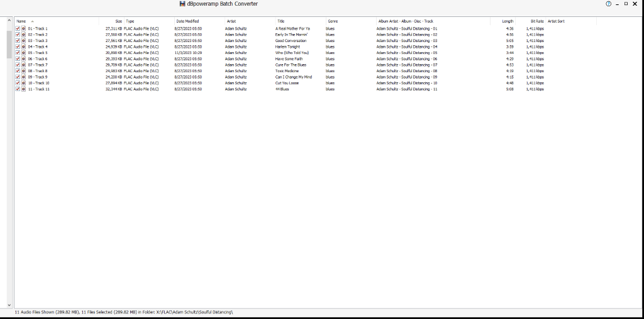Select the 08 - Track 8 file name

click(x=38, y=71)
